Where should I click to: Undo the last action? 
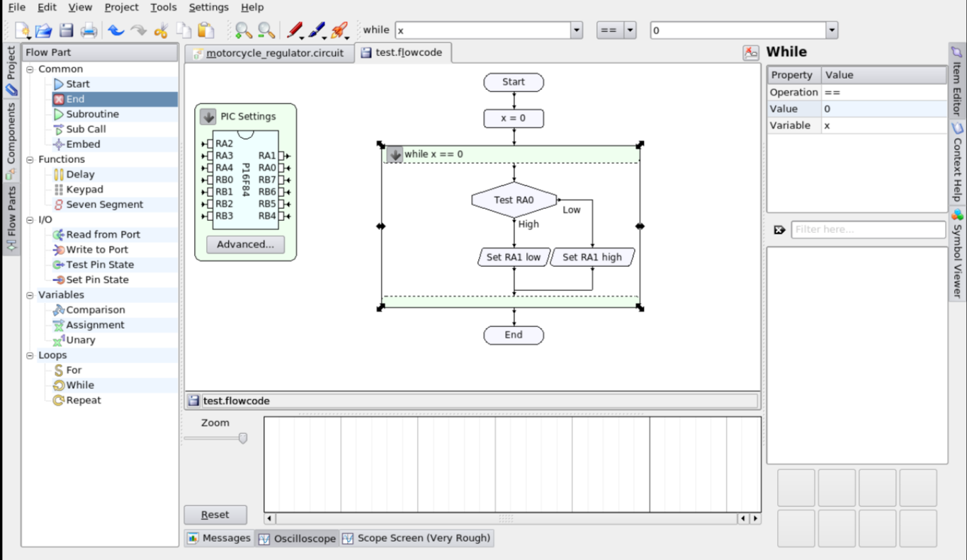coord(116,30)
